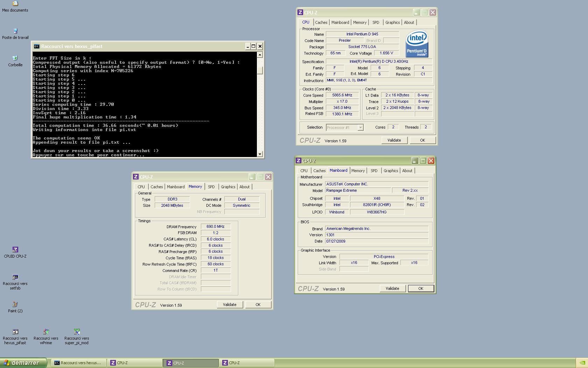This screenshot has height=368, width=588.
Task: Click OK in the Mainboard window
Action: click(x=421, y=288)
